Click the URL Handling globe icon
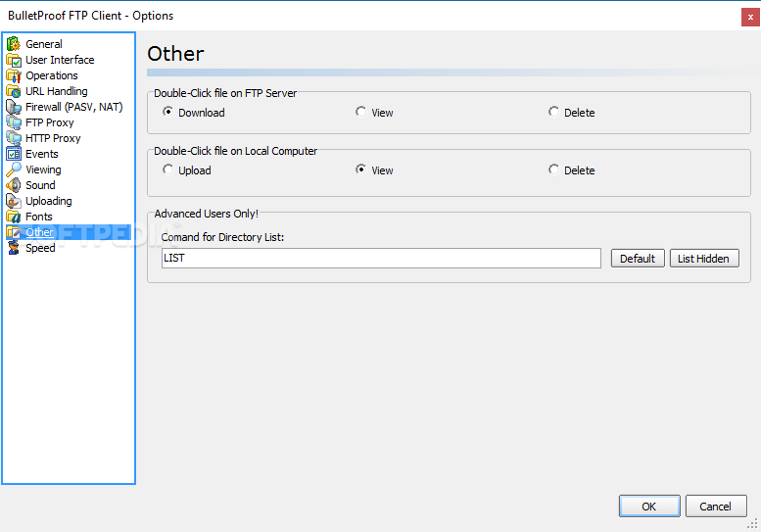The image size is (761, 532). 14,91
